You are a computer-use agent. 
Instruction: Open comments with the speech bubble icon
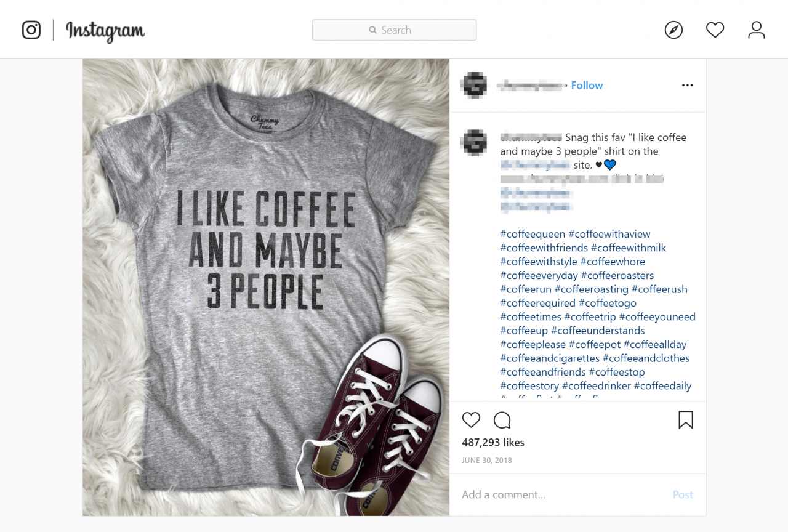coord(502,419)
